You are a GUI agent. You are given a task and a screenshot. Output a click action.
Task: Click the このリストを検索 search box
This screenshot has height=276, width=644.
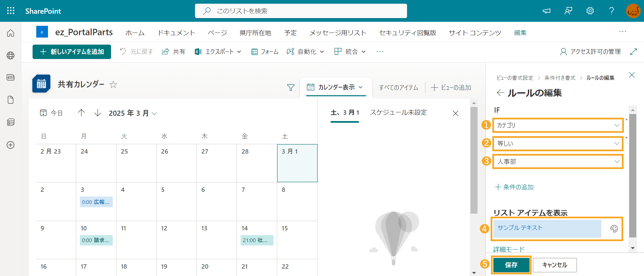click(x=301, y=11)
